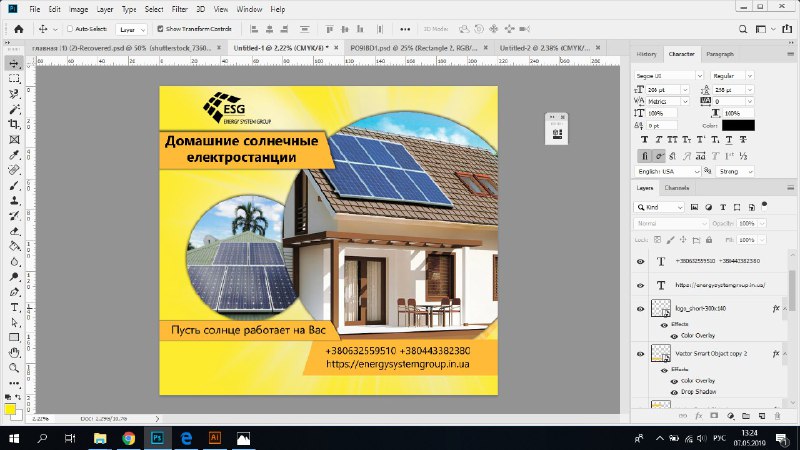The width and height of the screenshot is (800, 450).
Task: Open the Segoe UI font family dropdown
Action: tap(669, 76)
